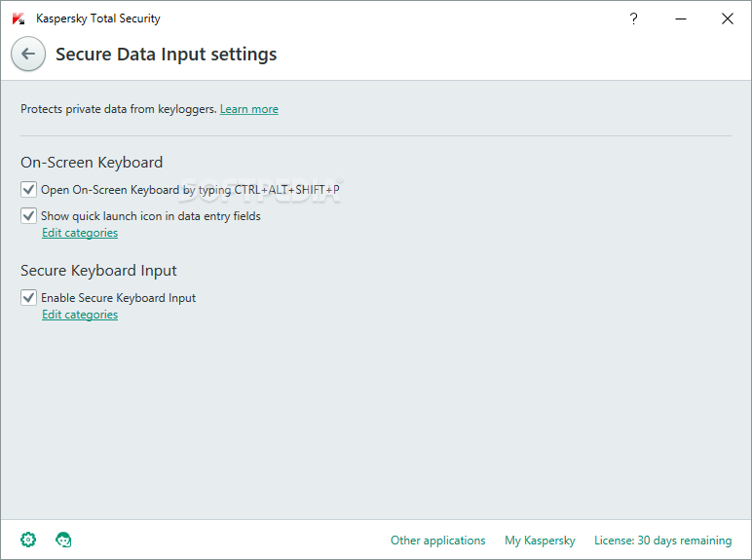Open Edit categories under Secure Keyboard Input
Image resolution: width=752 pixels, height=560 pixels.
coord(80,315)
